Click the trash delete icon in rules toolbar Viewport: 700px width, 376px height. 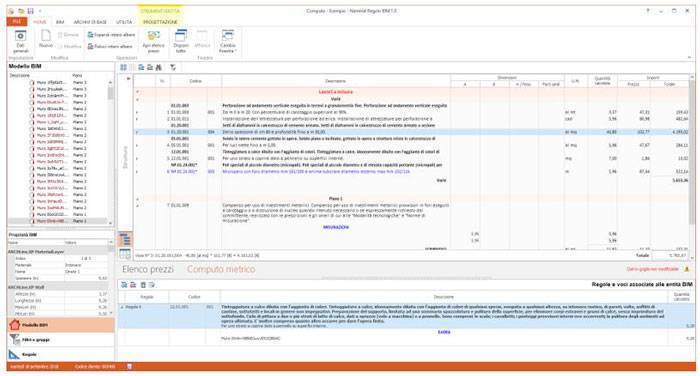(143, 285)
